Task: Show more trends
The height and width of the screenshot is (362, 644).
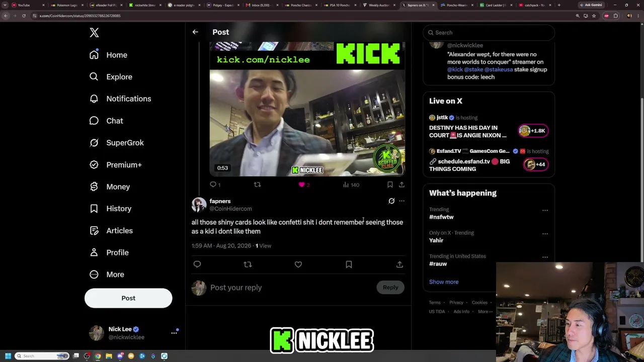Action: pos(444,282)
